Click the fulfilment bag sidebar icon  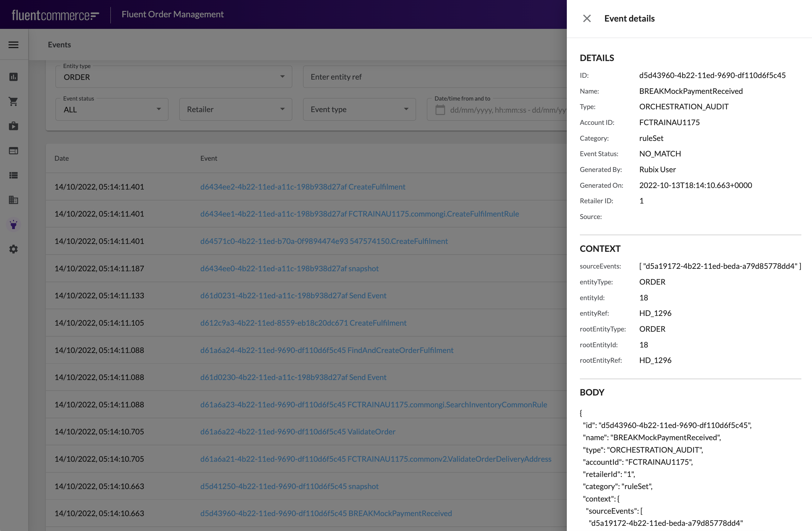(x=13, y=126)
